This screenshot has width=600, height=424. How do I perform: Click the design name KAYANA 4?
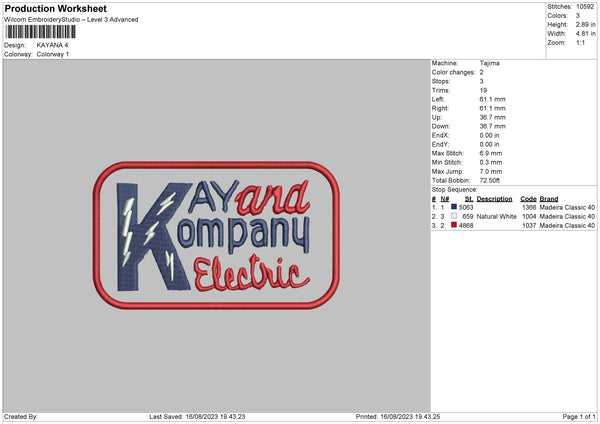[54, 45]
